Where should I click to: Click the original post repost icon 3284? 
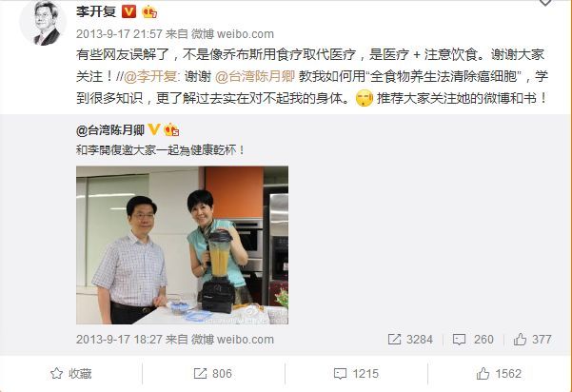pyautogui.click(x=410, y=340)
